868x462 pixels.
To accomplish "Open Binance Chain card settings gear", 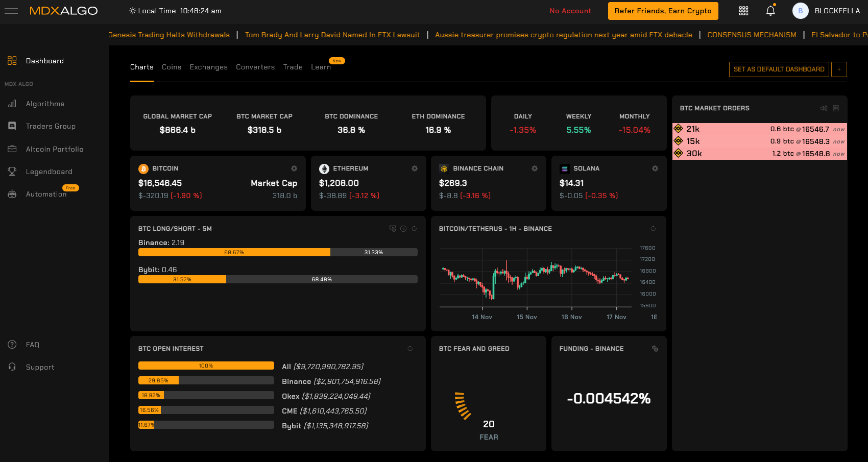I will (535, 168).
